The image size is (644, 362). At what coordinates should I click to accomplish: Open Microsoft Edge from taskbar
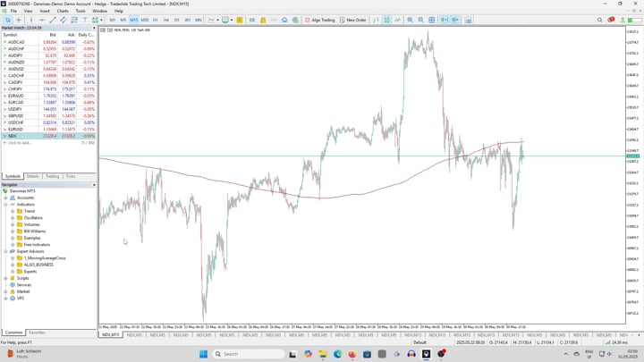coord(337,354)
